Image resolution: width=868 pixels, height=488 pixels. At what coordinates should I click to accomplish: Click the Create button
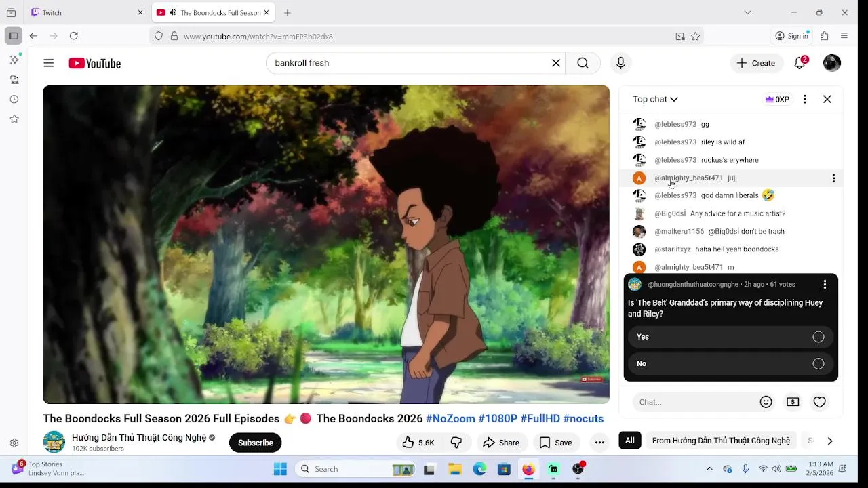click(x=756, y=63)
